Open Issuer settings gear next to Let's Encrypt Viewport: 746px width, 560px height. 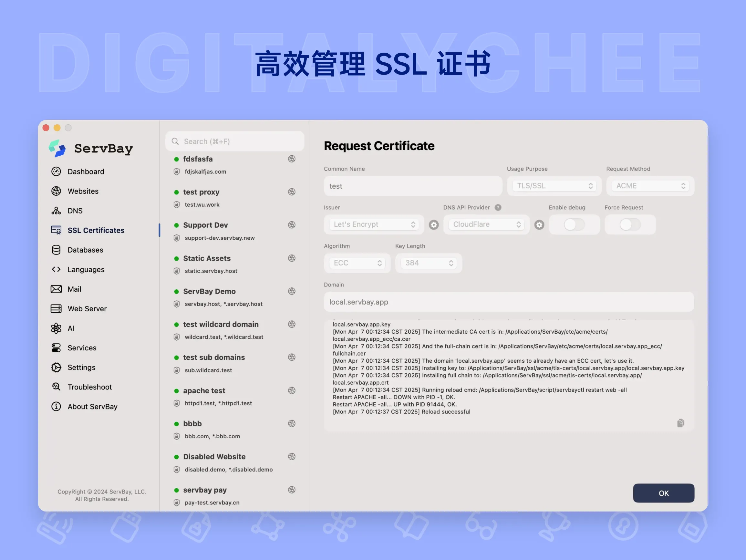[x=434, y=225]
